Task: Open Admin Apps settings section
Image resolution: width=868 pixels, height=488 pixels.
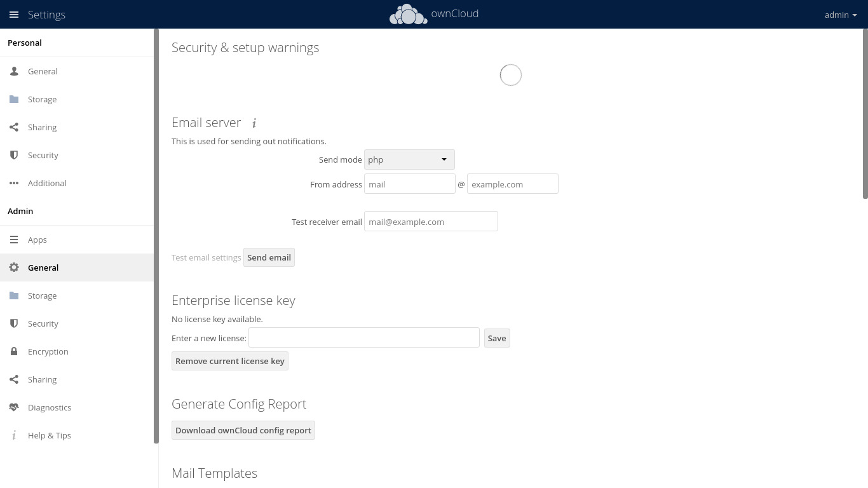Action: click(x=37, y=240)
